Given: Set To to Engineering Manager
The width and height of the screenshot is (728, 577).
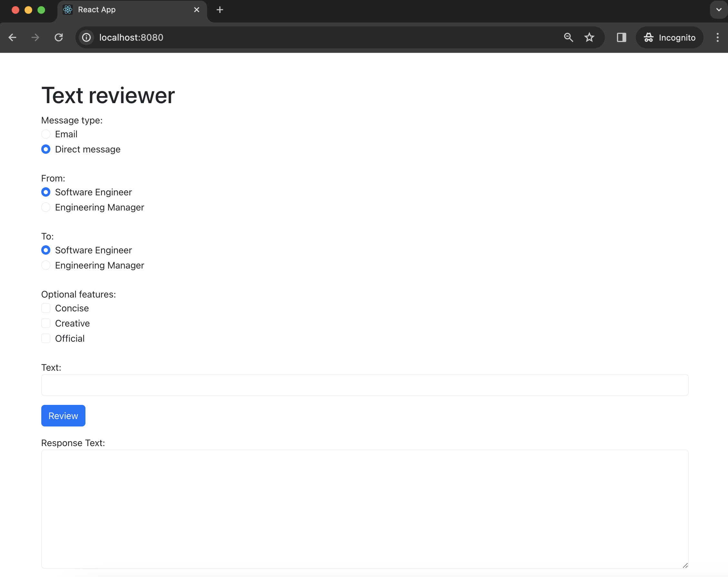Looking at the screenshot, I should click(x=45, y=265).
